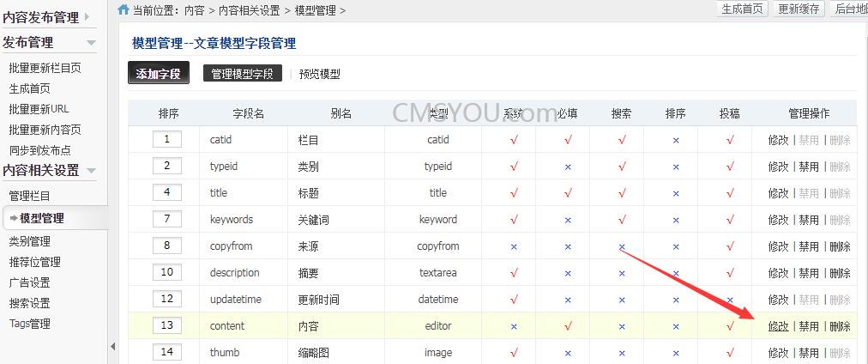Image resolution: width=868 pixels, height=364 pixels.
Task: Click the 管理操作 column header
Action: point(809,113)
